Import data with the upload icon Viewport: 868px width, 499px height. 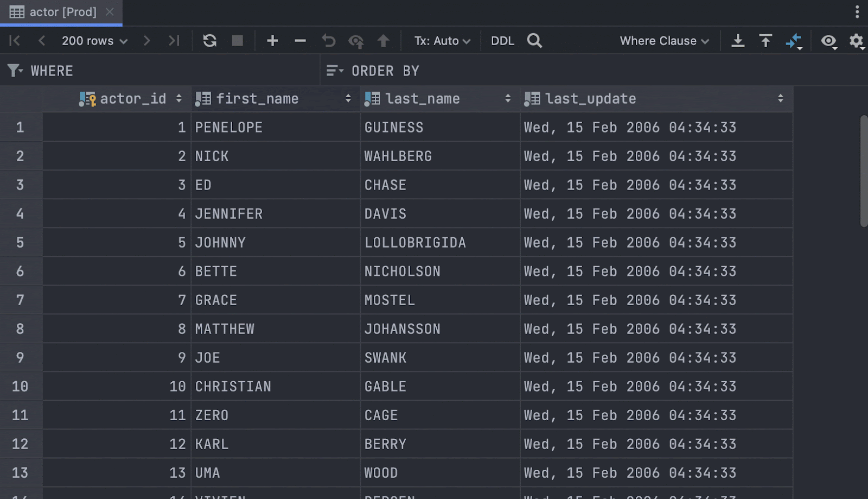765,41
